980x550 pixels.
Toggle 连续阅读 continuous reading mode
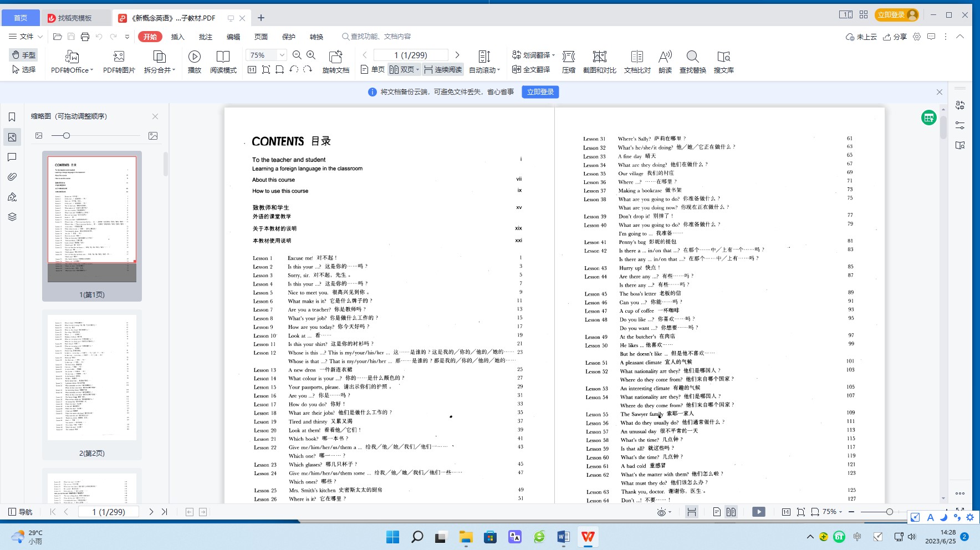tap(443, 69)
